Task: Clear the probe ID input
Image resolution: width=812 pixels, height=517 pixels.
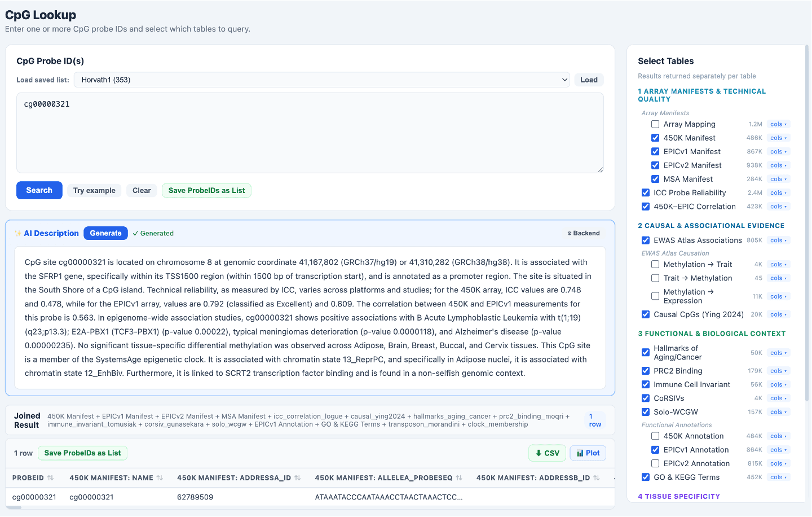Action: (142, 191)
